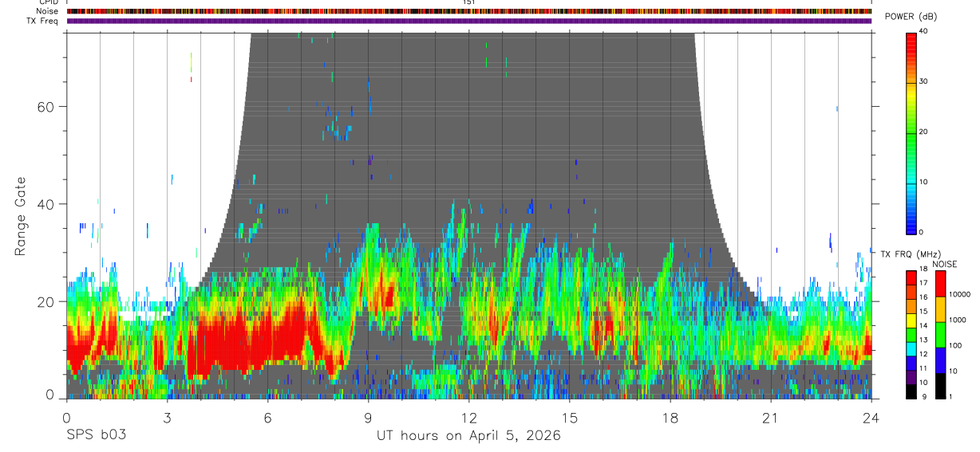980x452 pixels.
Task: Click the red top segment of TX FRQ legend
Action: (911, 277)
